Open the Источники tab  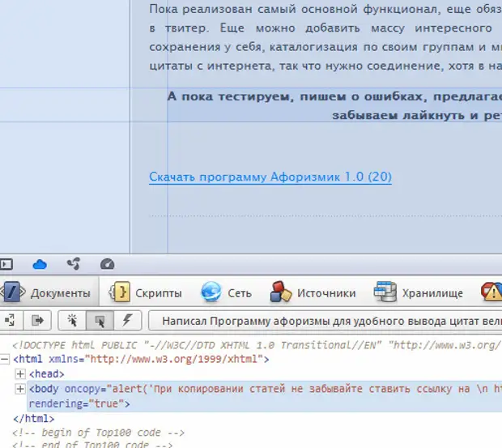[313, 292]
